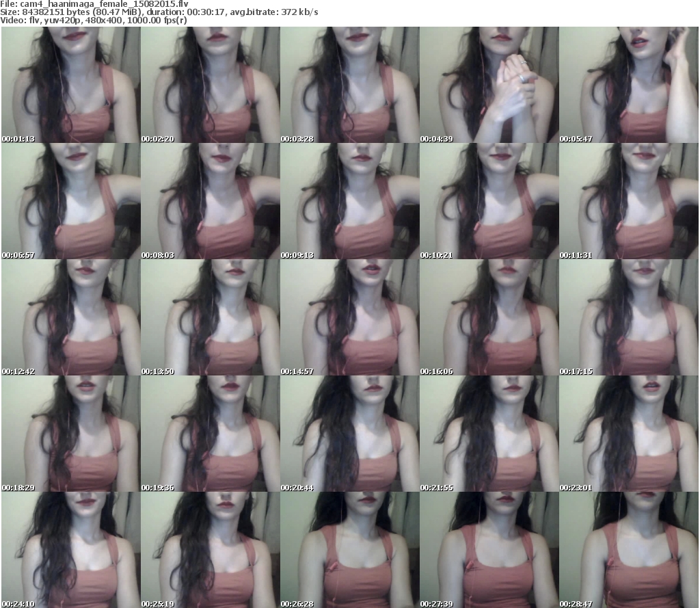Select the thumbnail at 00:08:03
The height and width of the screenshot is (608, 700).
coord(211,201)
